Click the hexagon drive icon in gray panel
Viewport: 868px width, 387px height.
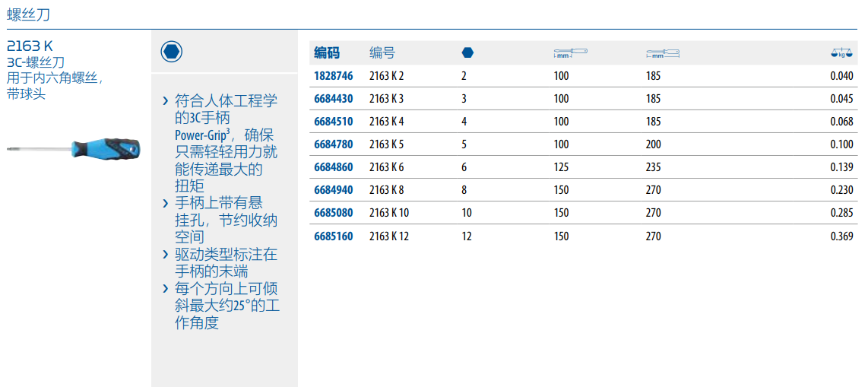click(x=172, y=52)
